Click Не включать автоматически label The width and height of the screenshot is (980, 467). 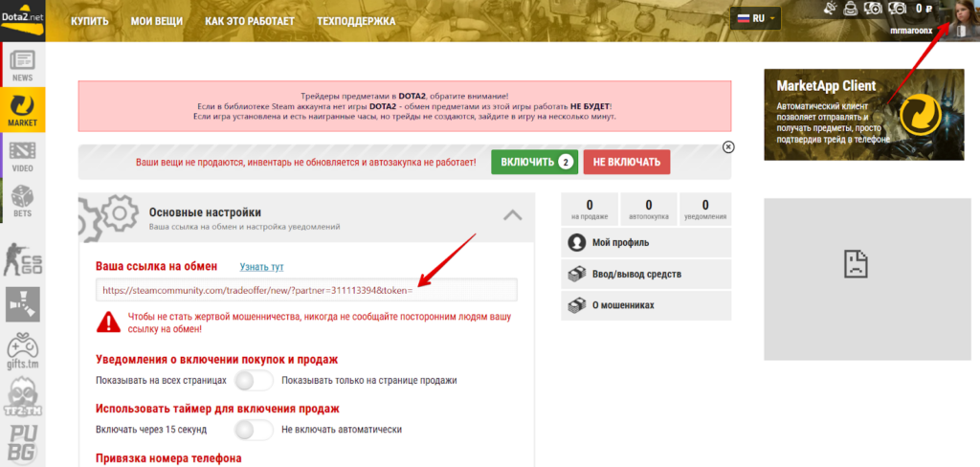click(x=342, y=430)
